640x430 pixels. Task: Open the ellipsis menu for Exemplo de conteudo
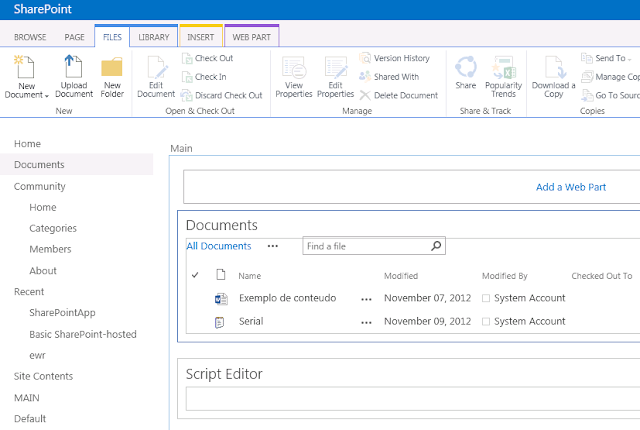(x=366, y=299)
